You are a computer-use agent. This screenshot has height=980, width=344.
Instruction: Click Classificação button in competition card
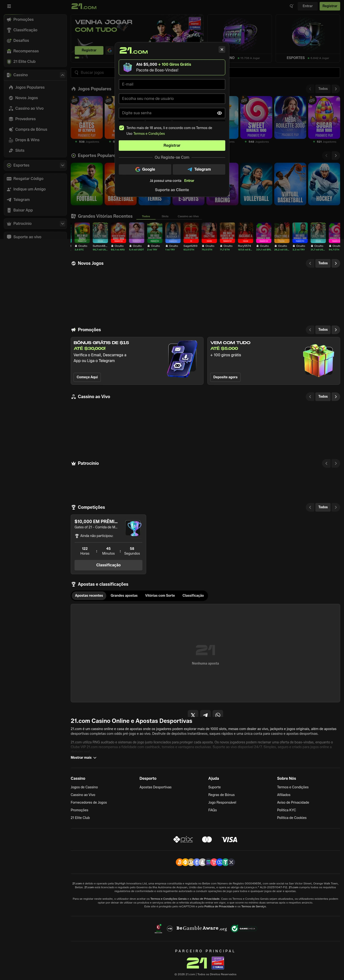click(108, 565)
